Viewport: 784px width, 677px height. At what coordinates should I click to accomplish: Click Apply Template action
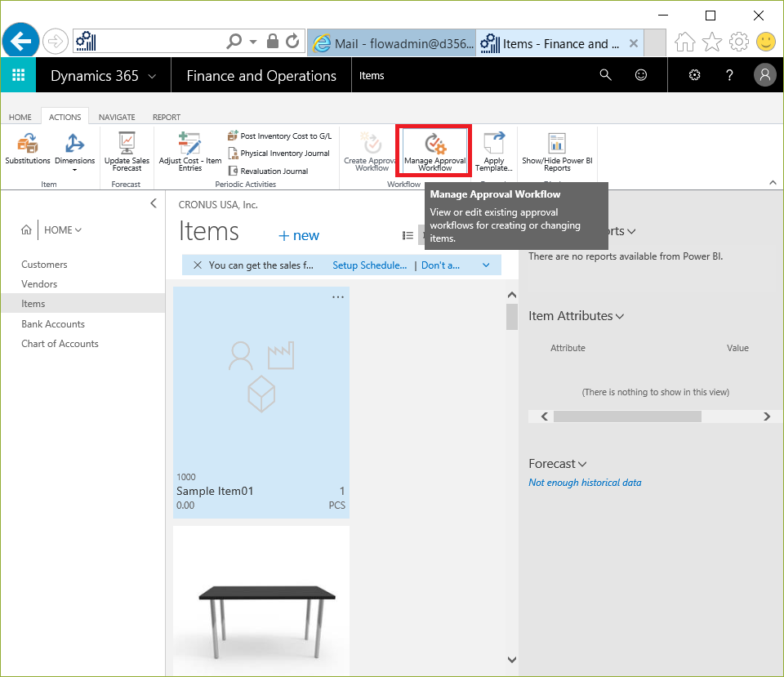tap(494, 152)
